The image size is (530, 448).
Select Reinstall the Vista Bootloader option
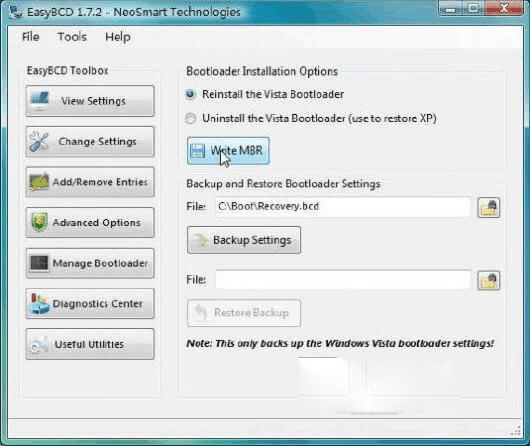tap(265, 94)
